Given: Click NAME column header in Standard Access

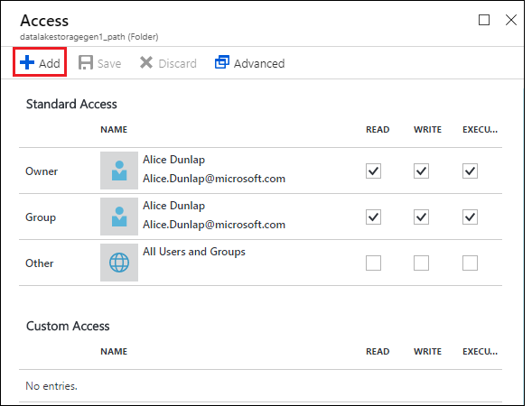Looking at the screenshot, I should (114, 129).
